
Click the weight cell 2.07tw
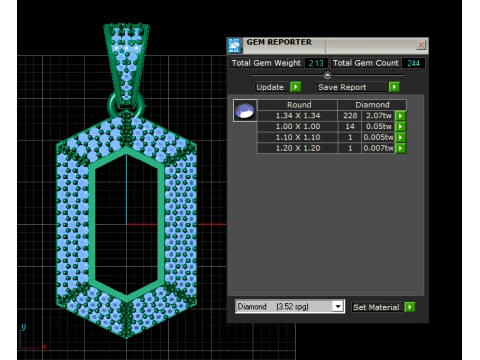(378, 116)
